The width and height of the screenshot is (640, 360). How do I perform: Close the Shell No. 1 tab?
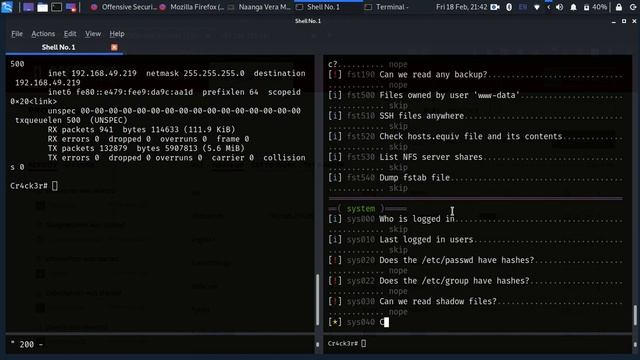(x=114, y=47)
